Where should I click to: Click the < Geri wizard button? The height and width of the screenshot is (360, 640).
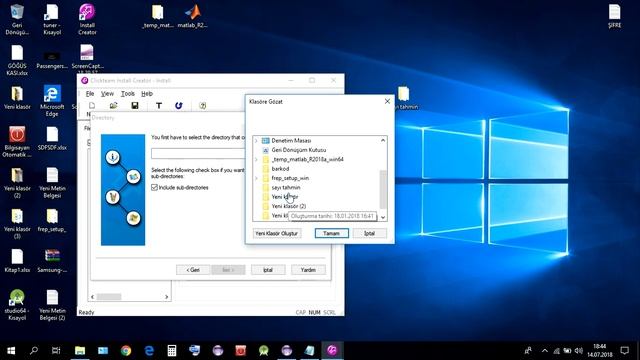coord(193,270)
